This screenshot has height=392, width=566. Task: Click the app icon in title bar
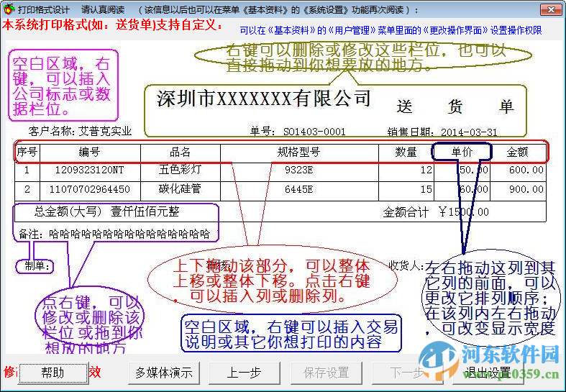coord(9,9)
